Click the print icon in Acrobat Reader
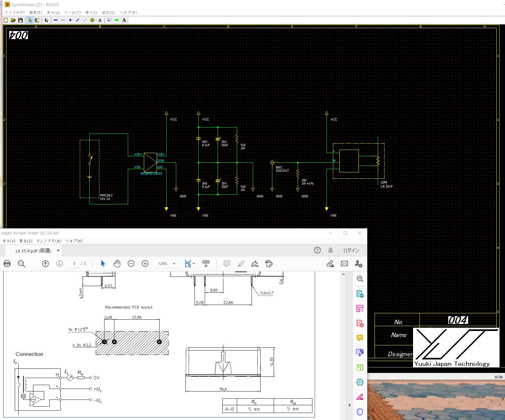This screenshot has width=505, height=420. pyautogui.click(x=7, y=264)
